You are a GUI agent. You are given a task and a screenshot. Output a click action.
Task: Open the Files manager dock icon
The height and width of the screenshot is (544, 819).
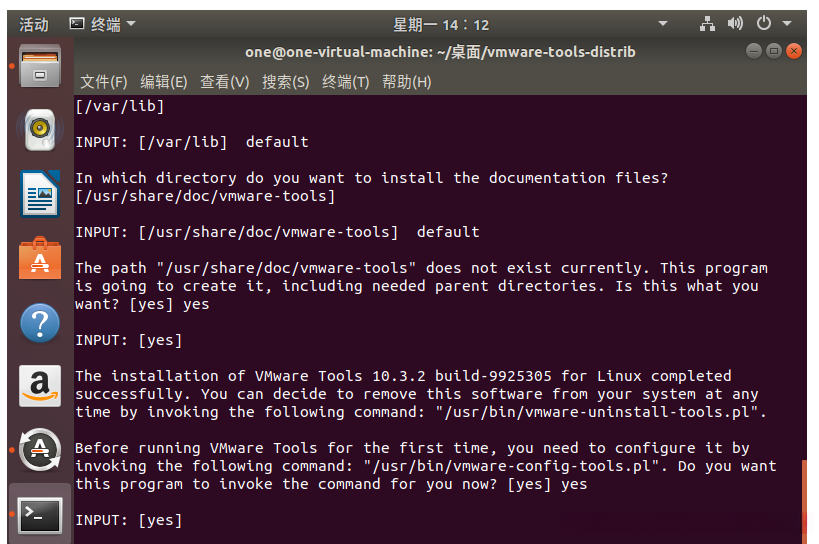click(40, 66)
